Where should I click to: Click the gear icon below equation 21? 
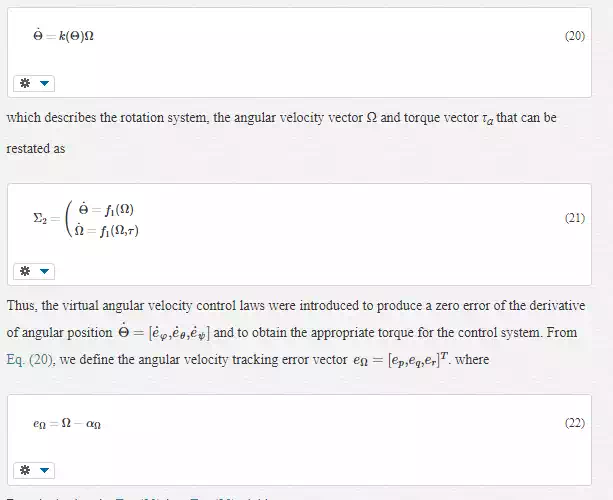pos(25,271)
